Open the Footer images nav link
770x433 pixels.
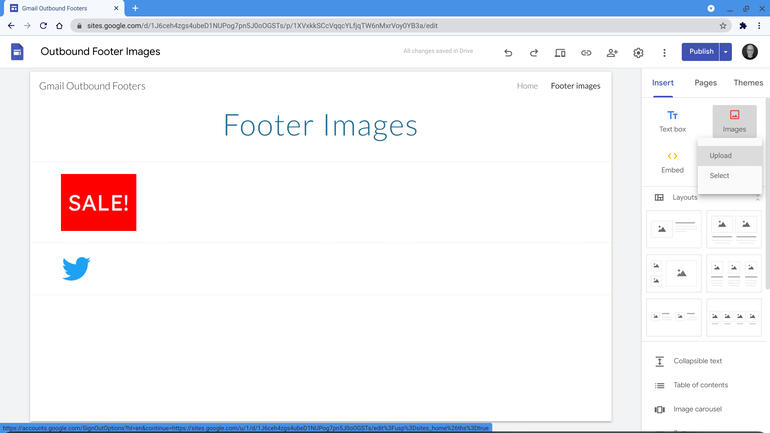[x=575, y=86]
